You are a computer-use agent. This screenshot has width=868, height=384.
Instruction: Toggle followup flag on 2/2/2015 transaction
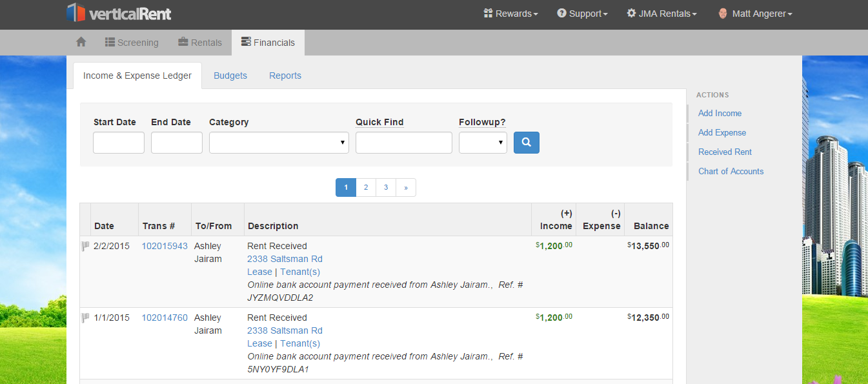point(85,246)
